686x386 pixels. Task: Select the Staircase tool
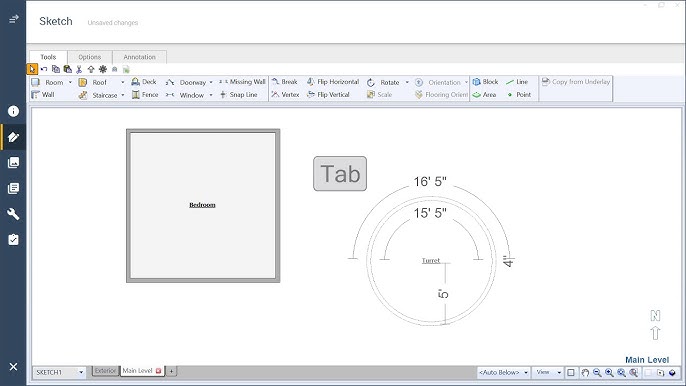pyautogui.click(x=98, y=95)
